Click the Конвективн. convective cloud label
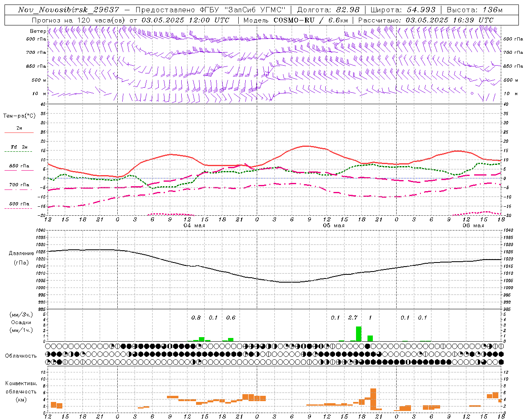The image size is (525, 420). pyautogui.click(x=21, y=383)
